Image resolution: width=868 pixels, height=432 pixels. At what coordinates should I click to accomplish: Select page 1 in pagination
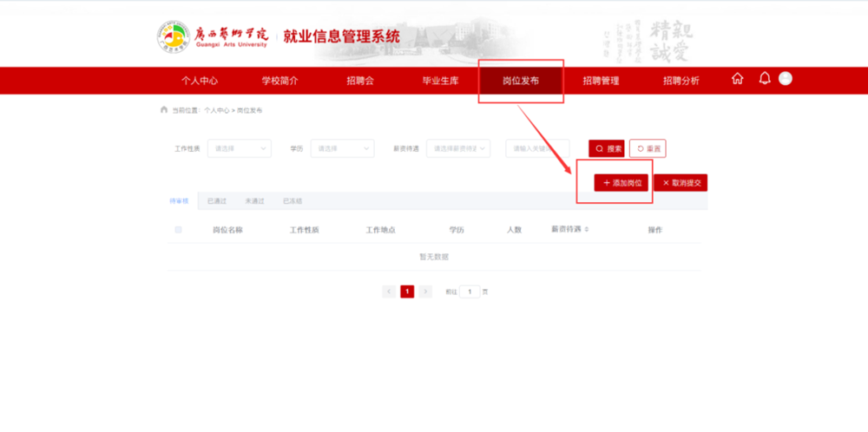(407, 291)
